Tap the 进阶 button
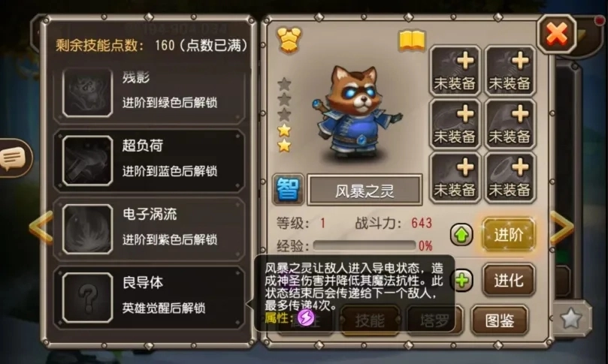The height and width of the screenshot is (364, 608). click(509, 235)
